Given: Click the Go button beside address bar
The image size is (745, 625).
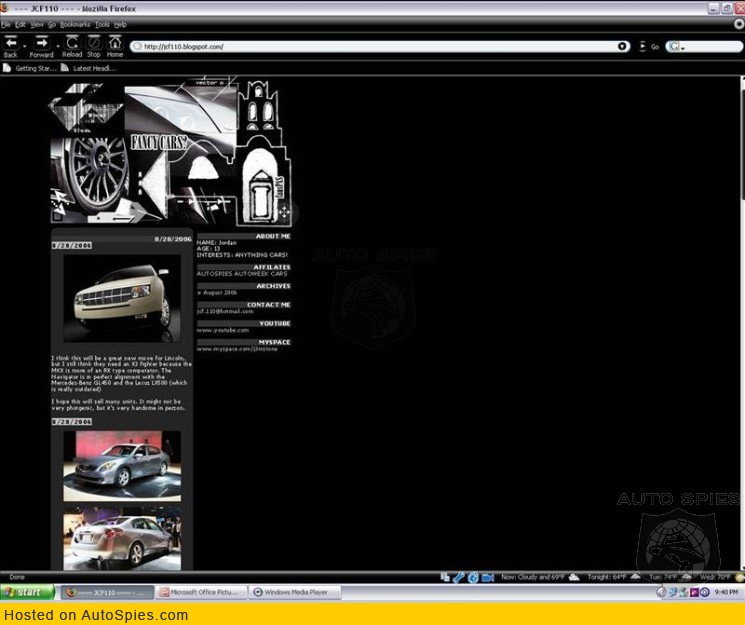Looking at the screenshot, I should 654,47.
